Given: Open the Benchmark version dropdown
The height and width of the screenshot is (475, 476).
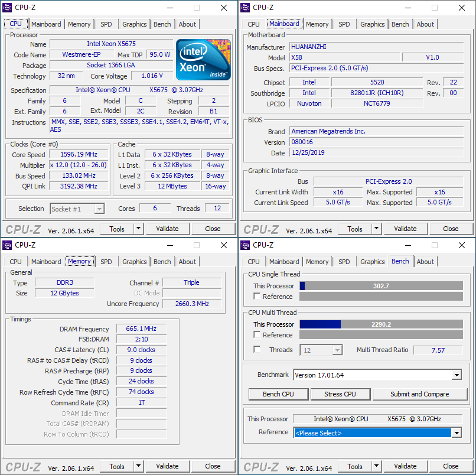Looking at the screenshot, I should (x=457, y=375).
